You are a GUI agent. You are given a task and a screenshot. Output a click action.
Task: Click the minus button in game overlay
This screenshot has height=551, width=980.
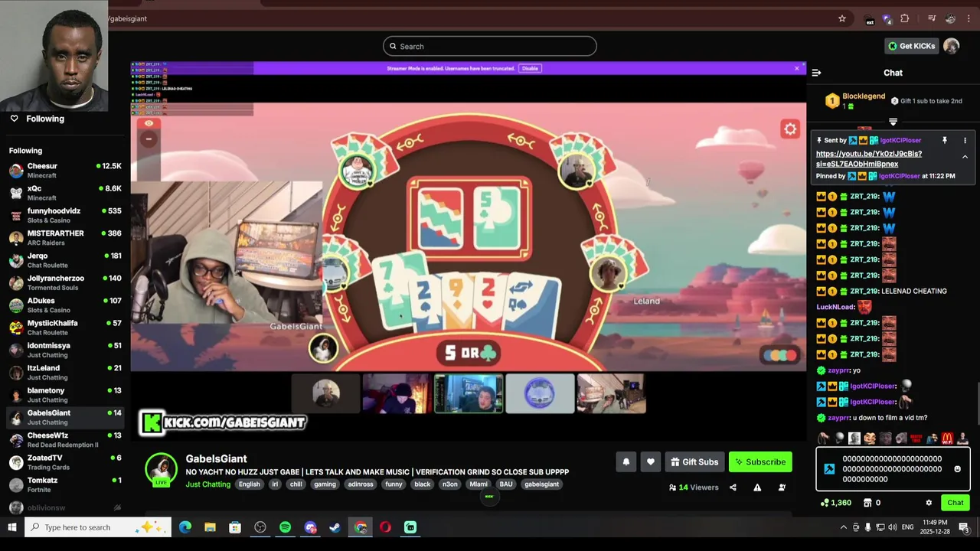click(149, 139)
